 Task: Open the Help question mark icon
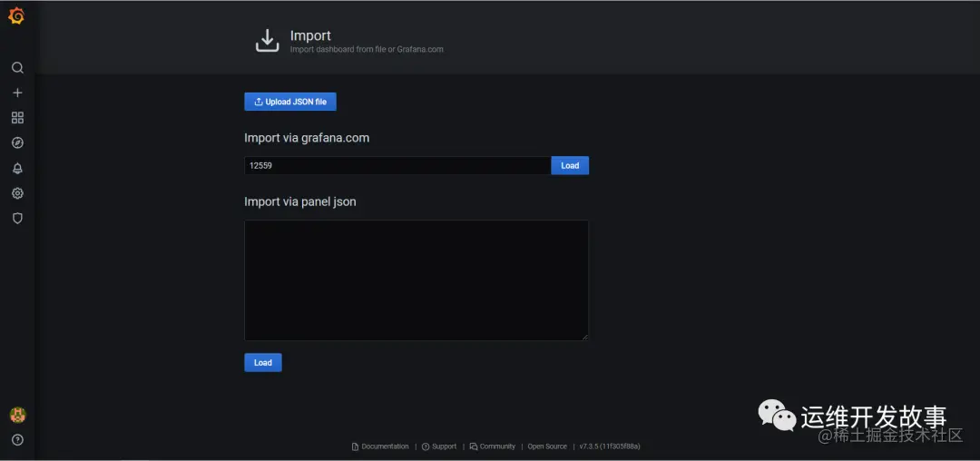coord(17,440)
